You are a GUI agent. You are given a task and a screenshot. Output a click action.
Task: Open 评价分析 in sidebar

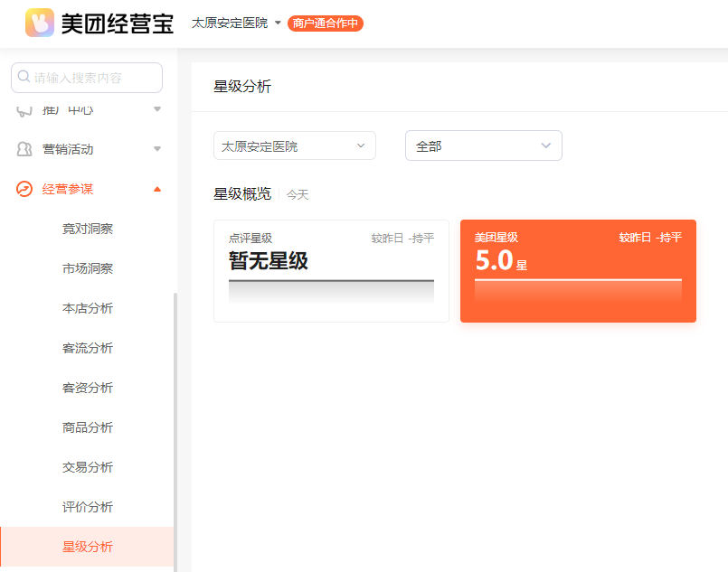tap(88, 507)
